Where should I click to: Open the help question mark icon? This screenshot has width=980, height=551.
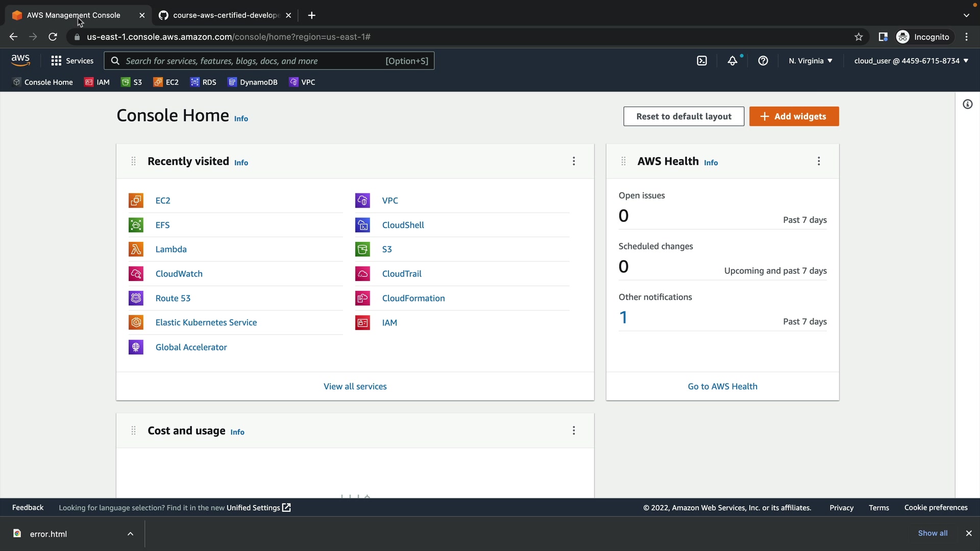[763, 61]
